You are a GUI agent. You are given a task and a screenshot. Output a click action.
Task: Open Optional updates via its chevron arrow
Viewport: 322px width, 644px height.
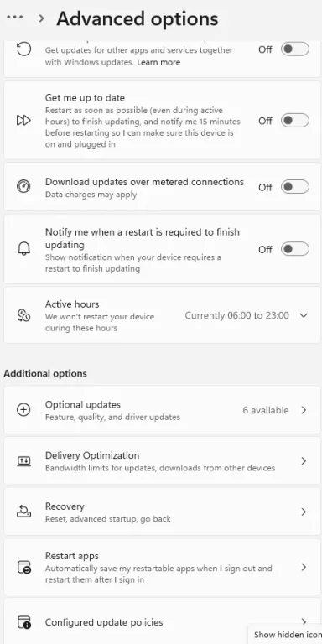[304, 410]
